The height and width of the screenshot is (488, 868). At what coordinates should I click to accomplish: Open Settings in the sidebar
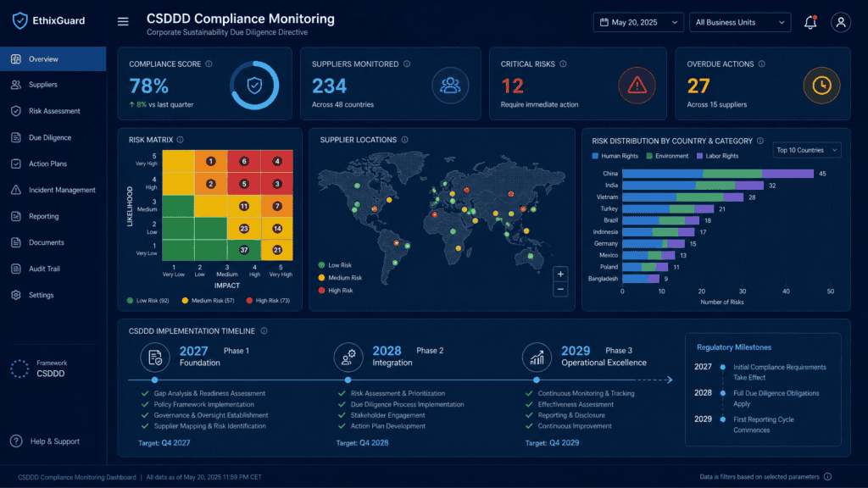point(53,295)
